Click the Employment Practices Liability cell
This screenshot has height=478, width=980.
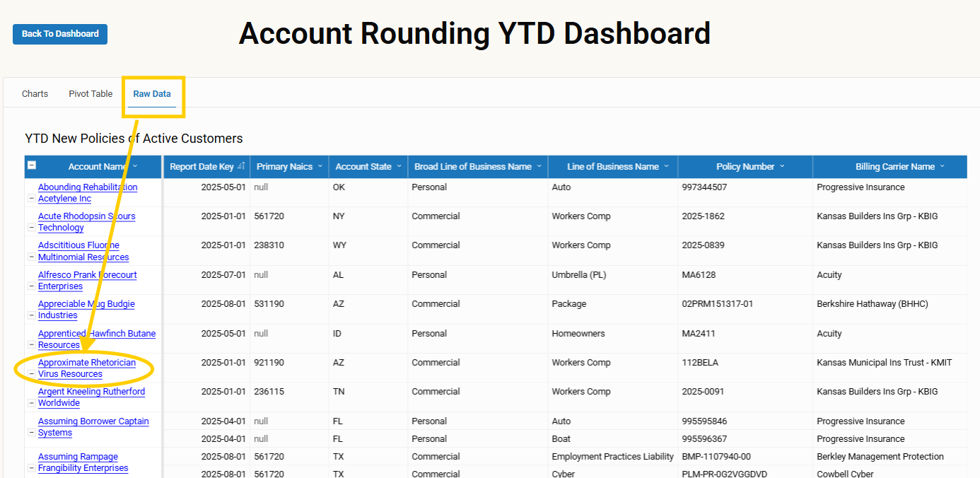pyautogui.click(x=612, y=457)
